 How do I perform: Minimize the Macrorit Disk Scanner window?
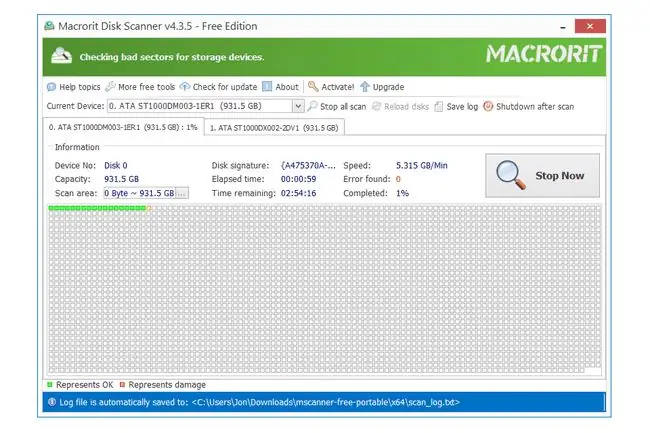(563, 27)
